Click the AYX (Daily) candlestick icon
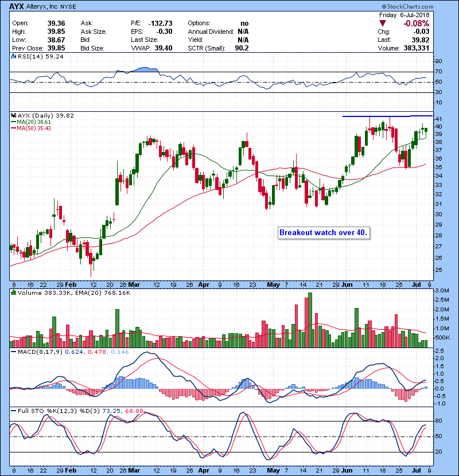The image size is (459, 476). (13, 115)
